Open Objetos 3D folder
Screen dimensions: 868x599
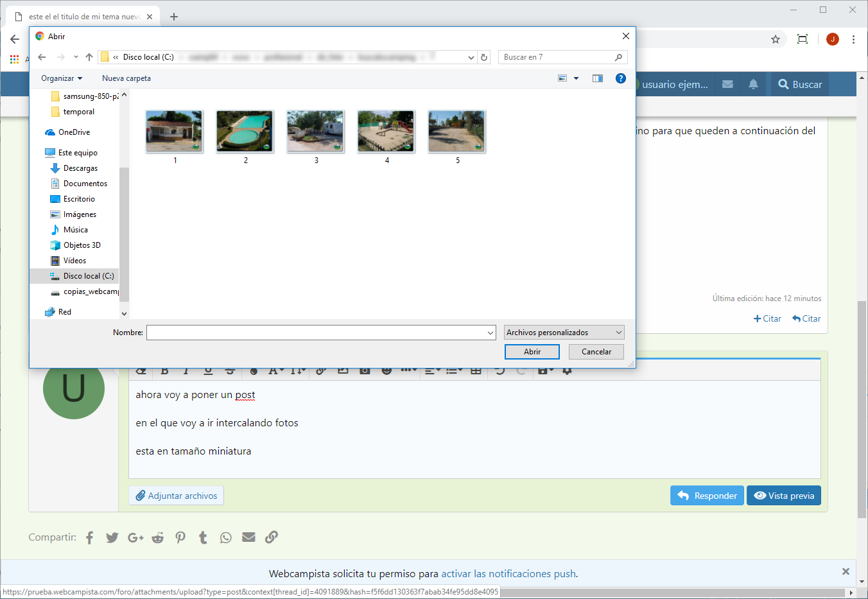click(x=75, y=245)
